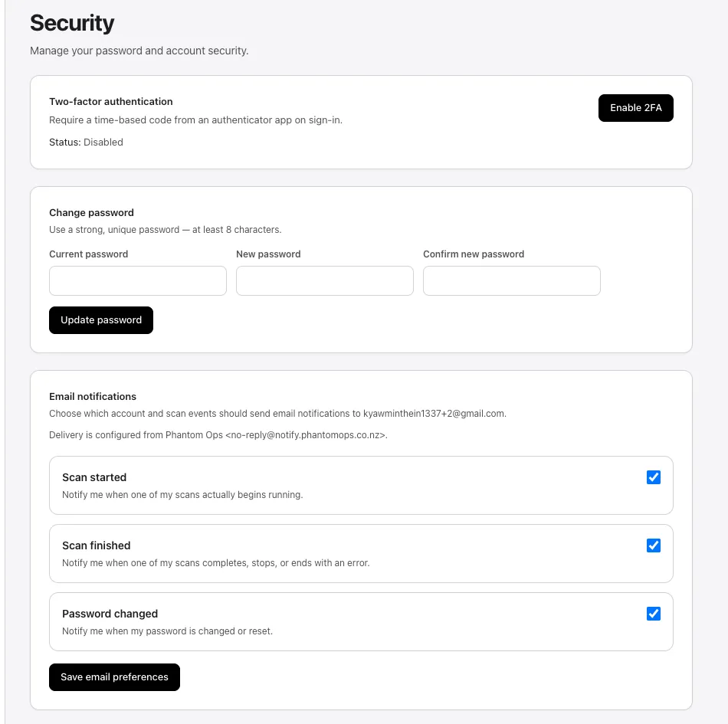Select the Confirm new password field
Viewport: 728px width, 724px height.
tap(511, 280)
